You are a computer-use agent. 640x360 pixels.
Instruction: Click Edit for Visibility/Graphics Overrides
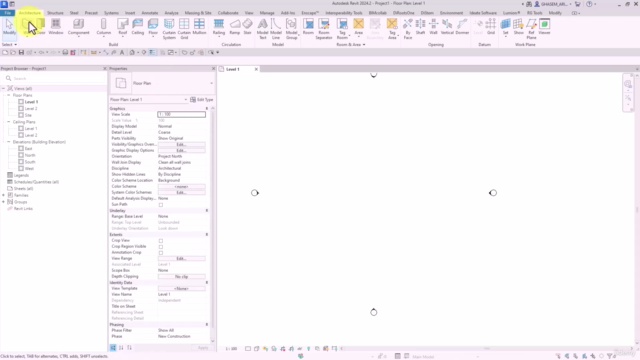(x=182, y=144)
